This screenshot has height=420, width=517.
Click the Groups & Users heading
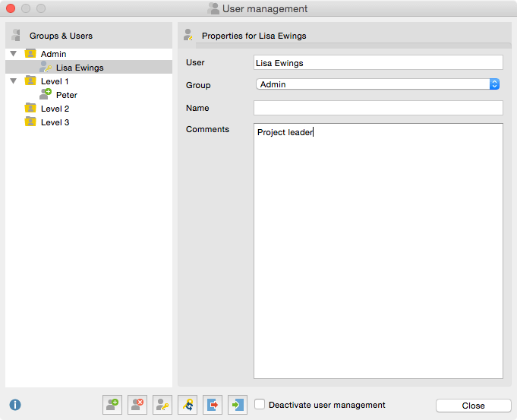coord(61,36)
